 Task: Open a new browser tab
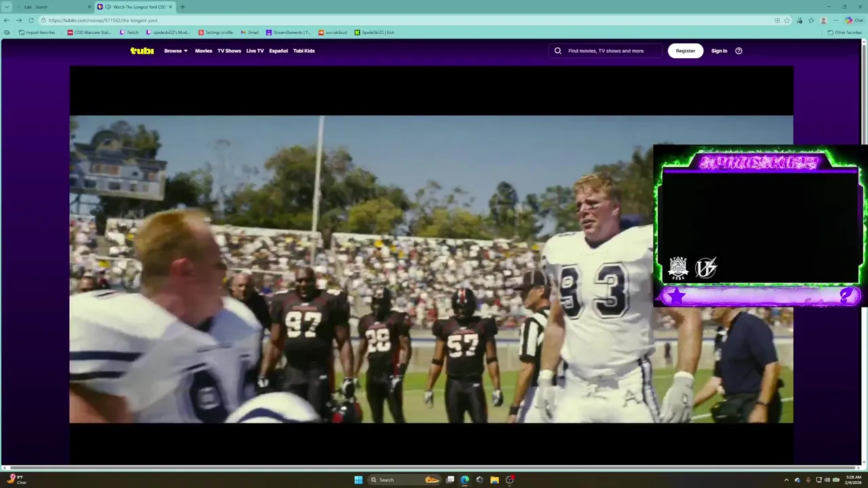click(182, 7)
